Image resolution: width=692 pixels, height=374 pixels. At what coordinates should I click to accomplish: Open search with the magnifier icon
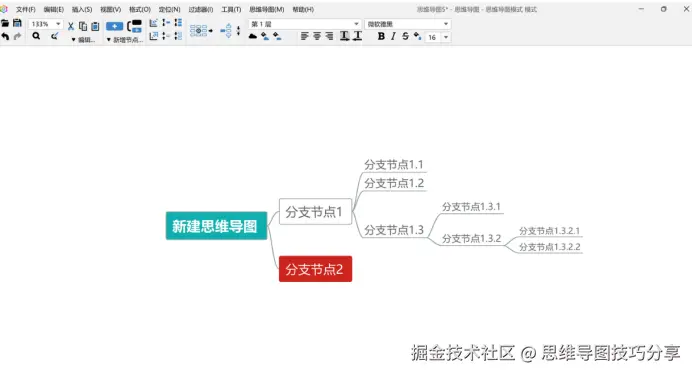point(36,36)
